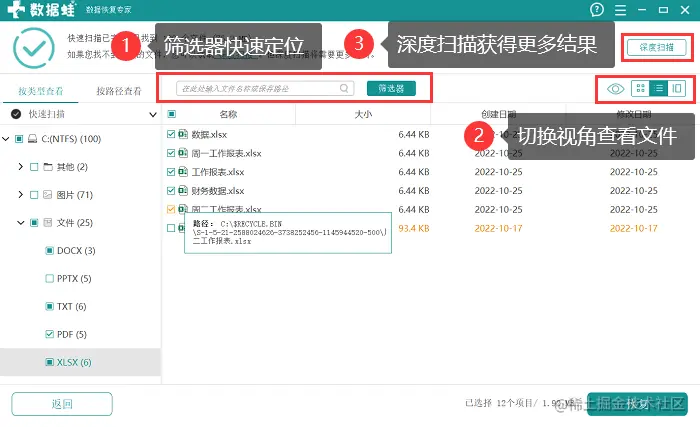
Task: Click the 工作报表.xlsx file icon
Action: coord(183,172)
